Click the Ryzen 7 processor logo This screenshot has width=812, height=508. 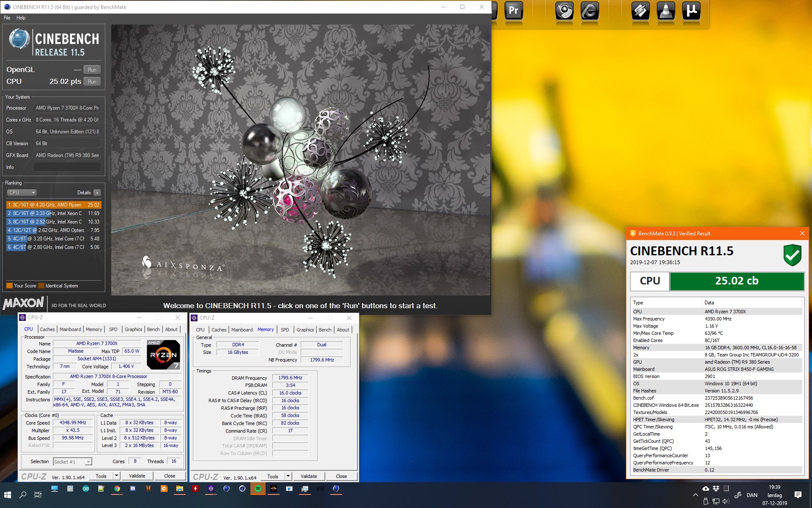click(163, 354)
